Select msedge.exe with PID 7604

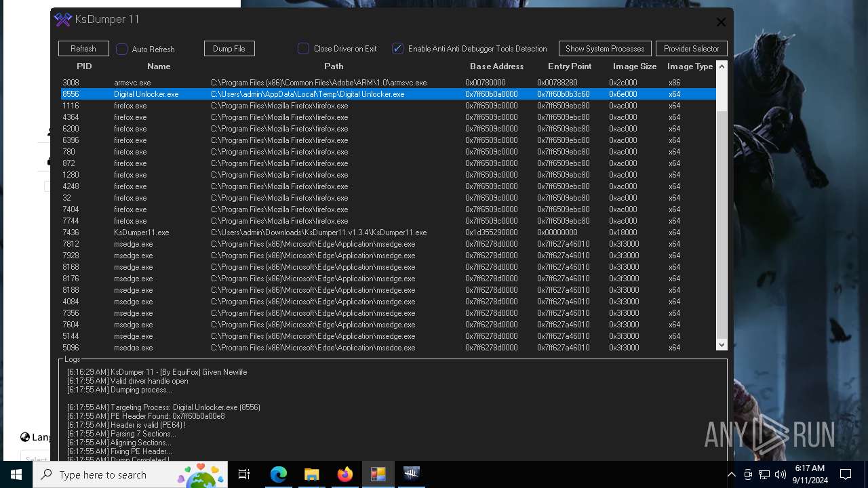click(x=388, y=325)
